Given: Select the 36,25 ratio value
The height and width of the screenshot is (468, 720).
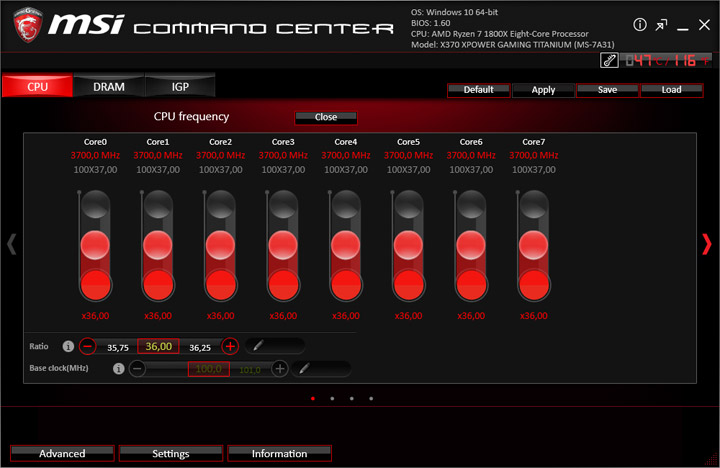Looking at the screenshot, I should [200, 348].
